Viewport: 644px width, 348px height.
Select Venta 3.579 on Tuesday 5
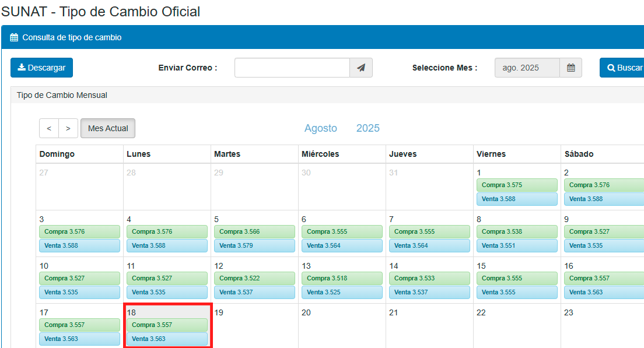click(x=255, y=246)
